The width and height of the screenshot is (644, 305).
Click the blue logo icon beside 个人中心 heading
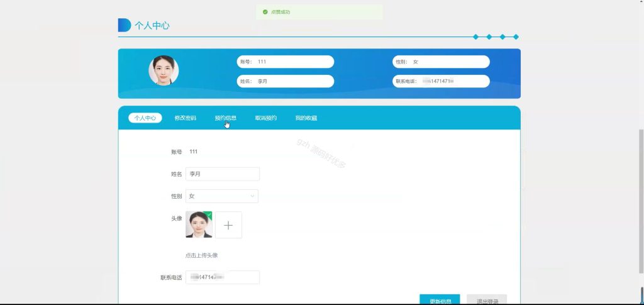[125, 25]
